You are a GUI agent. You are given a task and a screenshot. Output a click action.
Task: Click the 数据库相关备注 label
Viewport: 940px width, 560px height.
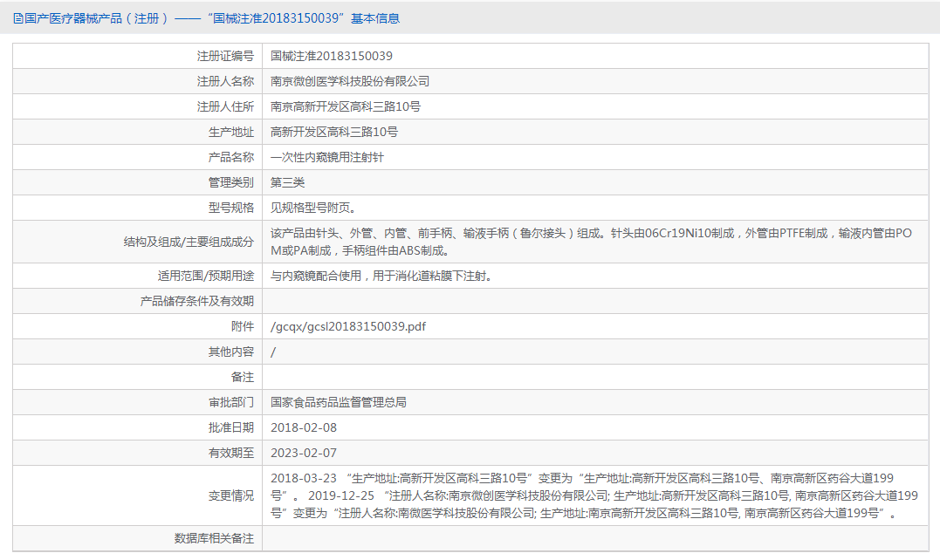coord(214,538)
